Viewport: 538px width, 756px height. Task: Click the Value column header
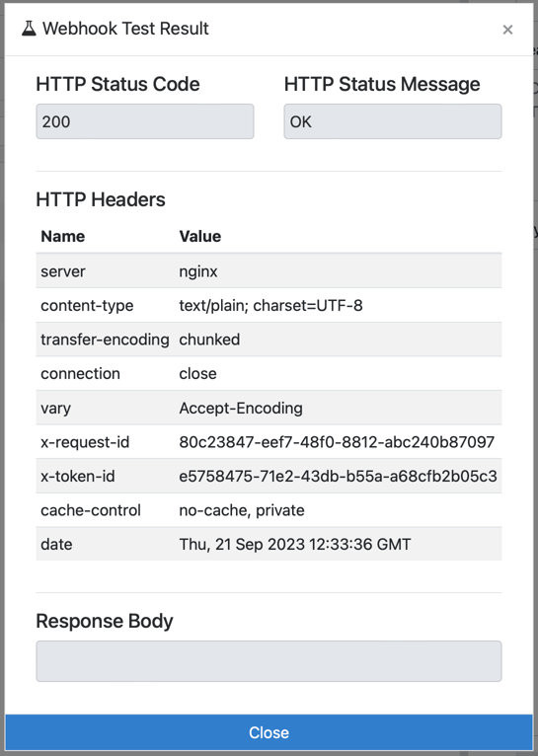(200, 236)
